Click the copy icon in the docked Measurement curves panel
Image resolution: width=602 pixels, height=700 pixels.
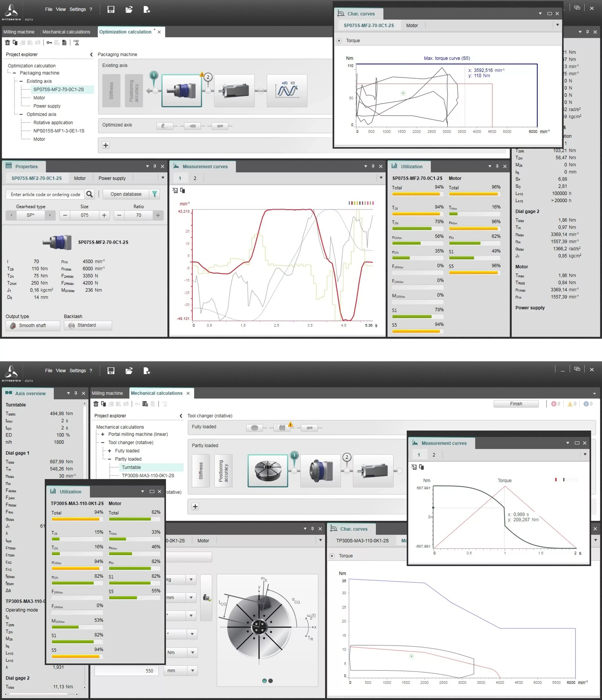point(182,190)
